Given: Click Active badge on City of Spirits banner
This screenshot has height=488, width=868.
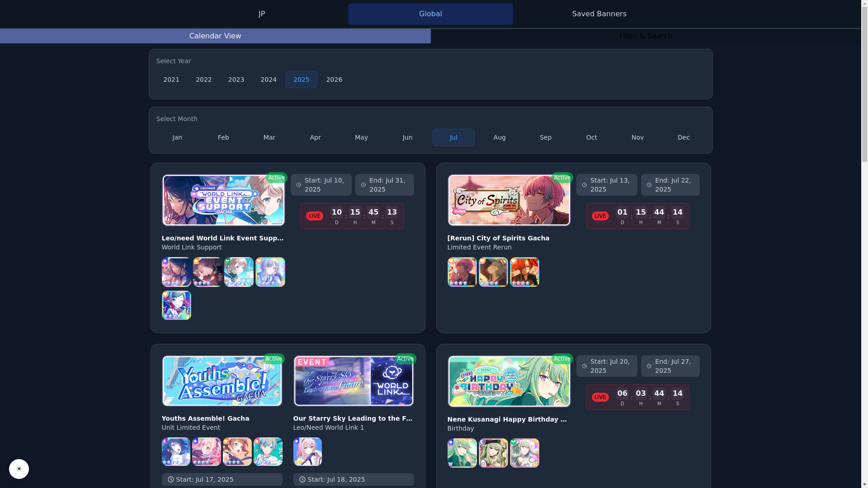Looking at the screenshot, I should (x=562, y=178).
